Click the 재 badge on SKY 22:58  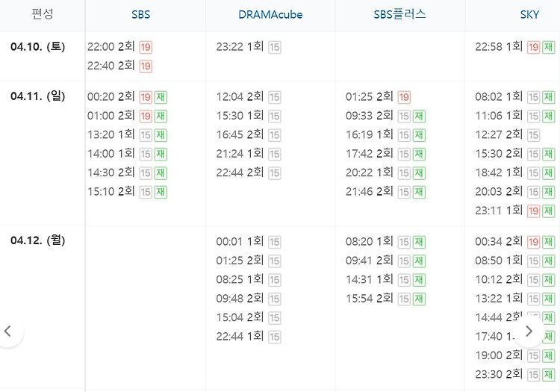(x=549, y=47)
